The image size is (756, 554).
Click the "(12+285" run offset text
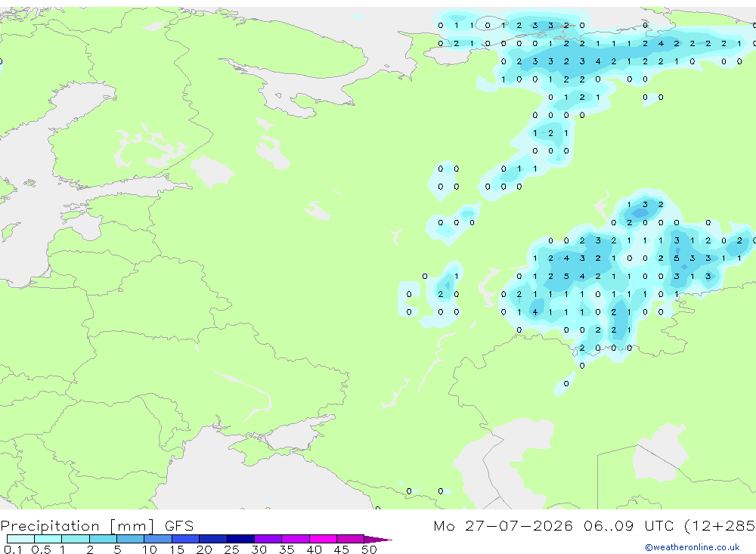point(720,525)
